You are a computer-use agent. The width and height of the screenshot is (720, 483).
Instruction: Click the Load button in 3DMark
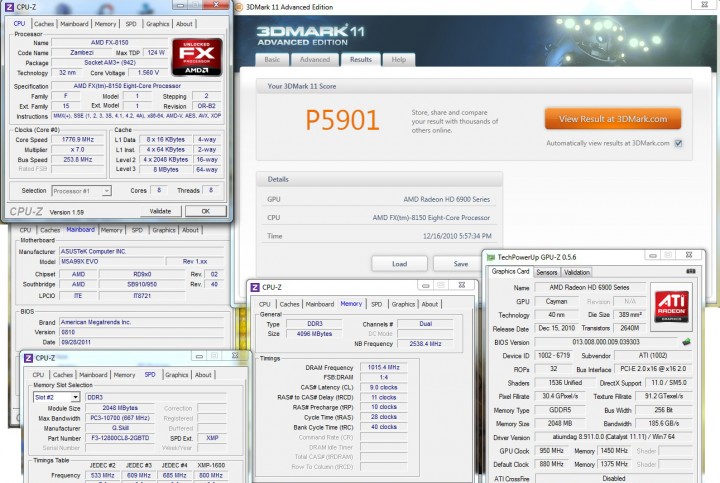(399, 264)
